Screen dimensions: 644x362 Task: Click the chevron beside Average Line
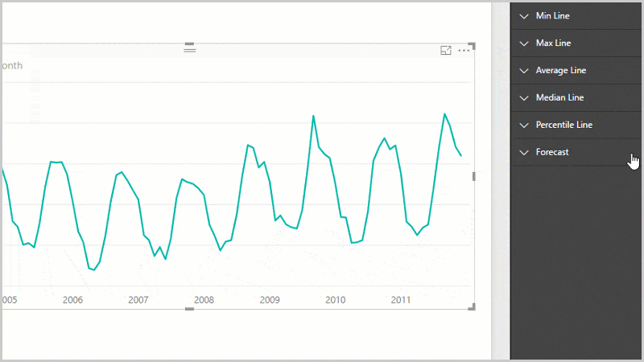coord(524,71)
